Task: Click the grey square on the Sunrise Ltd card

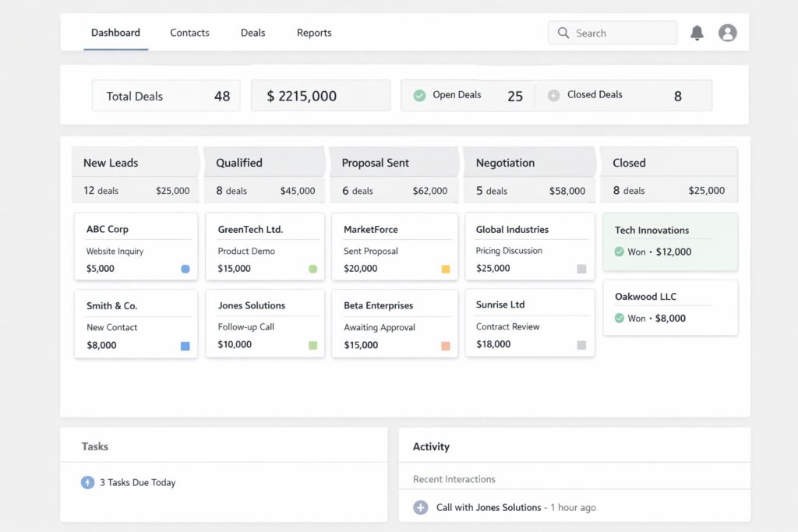Action: coord(581,345)
